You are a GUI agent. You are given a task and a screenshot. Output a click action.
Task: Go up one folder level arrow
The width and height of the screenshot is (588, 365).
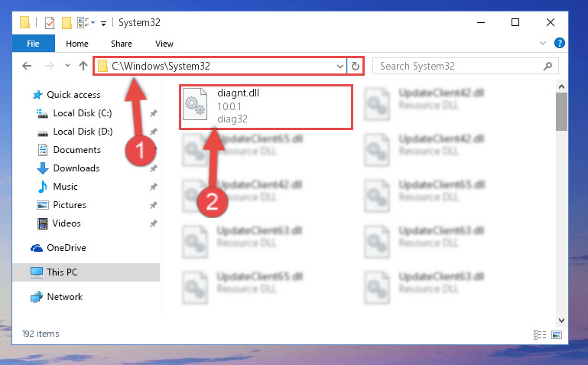coord(83,66)
